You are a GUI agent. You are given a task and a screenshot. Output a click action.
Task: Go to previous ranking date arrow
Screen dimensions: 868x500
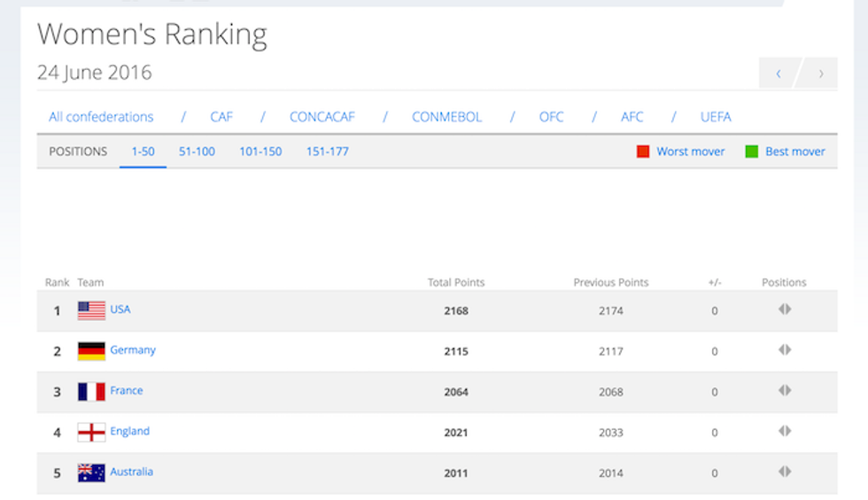tap(779, 74)
